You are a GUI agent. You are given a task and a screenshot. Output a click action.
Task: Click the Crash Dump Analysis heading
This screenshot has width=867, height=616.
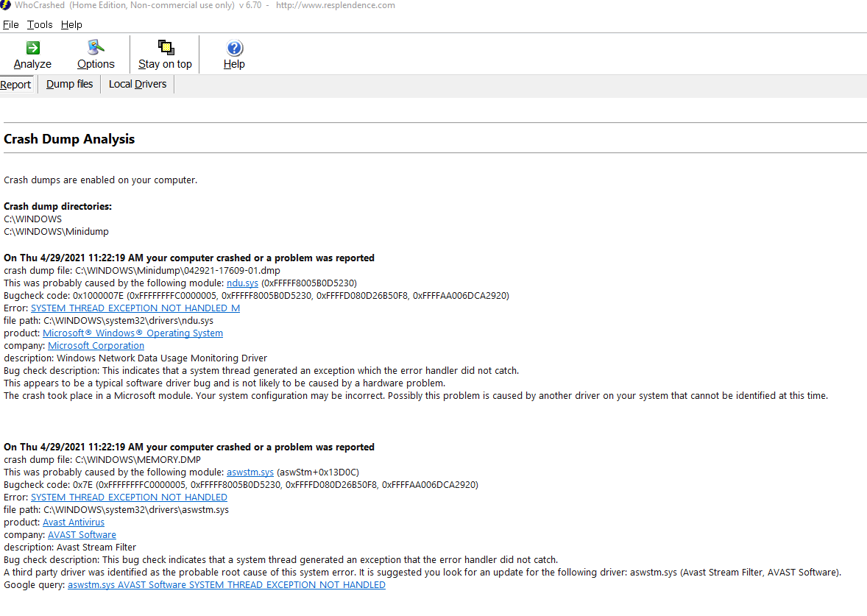69,139
